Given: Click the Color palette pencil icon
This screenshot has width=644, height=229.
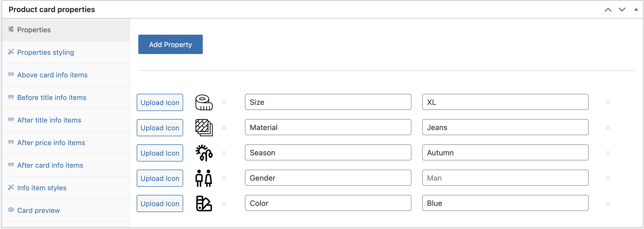Looking at the screenshot, I should pyautogui.click(x=204, y=203).
